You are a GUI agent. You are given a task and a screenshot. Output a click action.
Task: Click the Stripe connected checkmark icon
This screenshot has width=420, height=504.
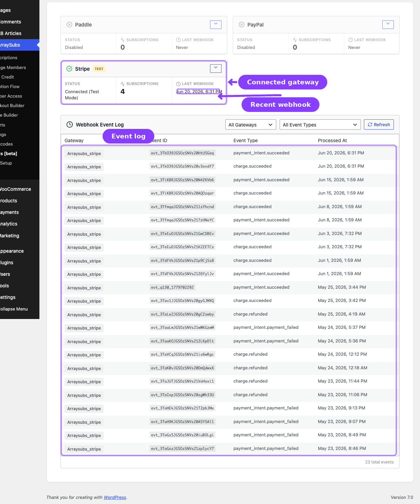pyautogui.click(x=69, y=69)
